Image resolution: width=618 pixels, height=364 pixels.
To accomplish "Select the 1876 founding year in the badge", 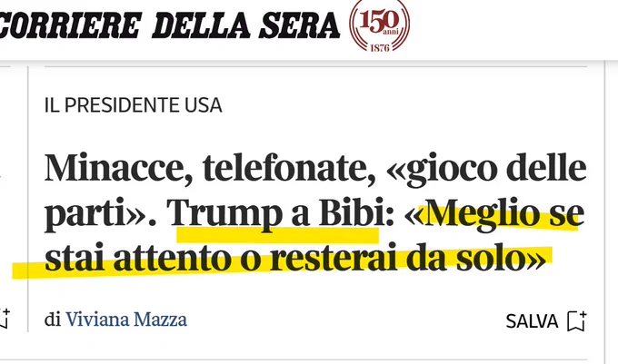I will point(380,48).
